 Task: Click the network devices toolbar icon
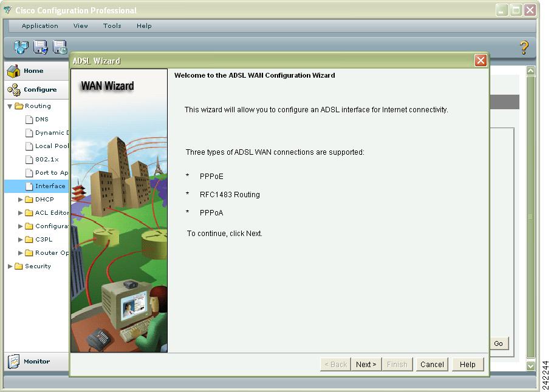click(x=21, y=47)
